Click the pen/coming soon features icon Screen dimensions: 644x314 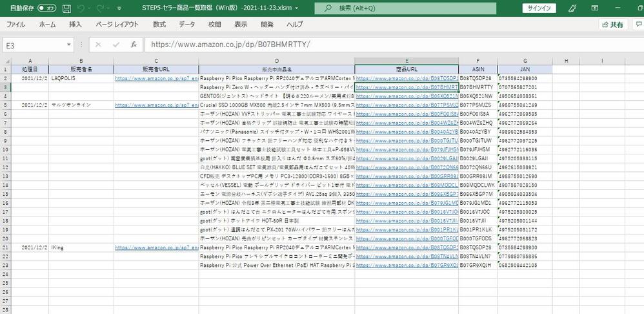[572, 8]
